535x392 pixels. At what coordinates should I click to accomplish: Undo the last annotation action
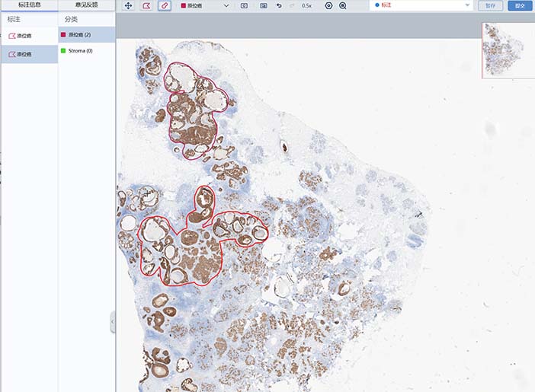point(279,5)
